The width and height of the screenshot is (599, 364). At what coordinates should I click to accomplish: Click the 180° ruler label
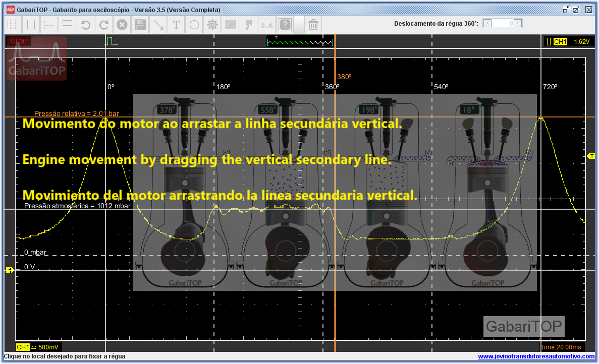(x=223, y=87)
